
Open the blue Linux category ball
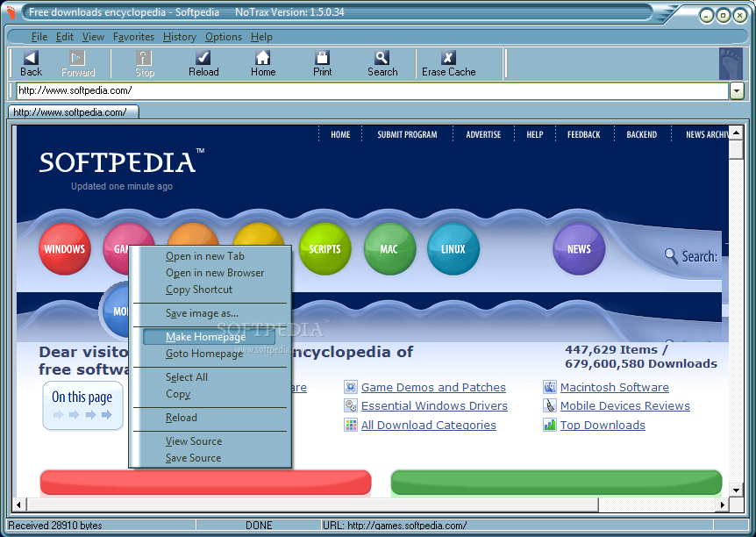click(453, 249)
